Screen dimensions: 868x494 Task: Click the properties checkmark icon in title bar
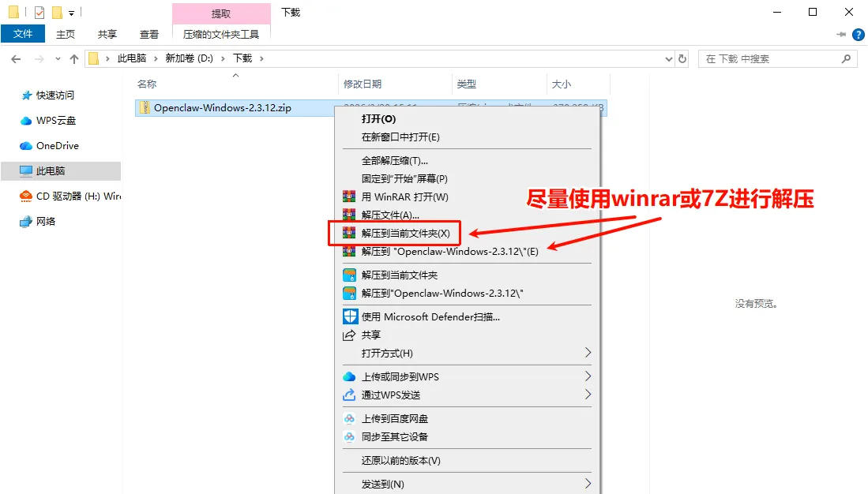39,12
